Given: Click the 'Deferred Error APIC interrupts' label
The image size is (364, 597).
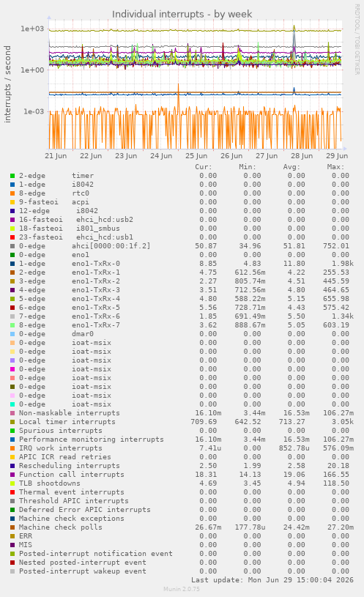Looking at the screenshot, I should click(x=85, y=510).
